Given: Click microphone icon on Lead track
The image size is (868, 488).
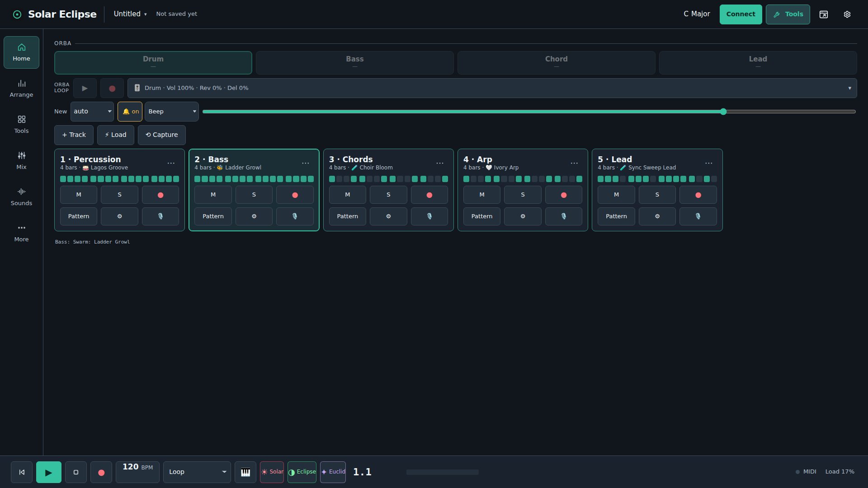Looking at the screenshot, I should click(698, 216).
